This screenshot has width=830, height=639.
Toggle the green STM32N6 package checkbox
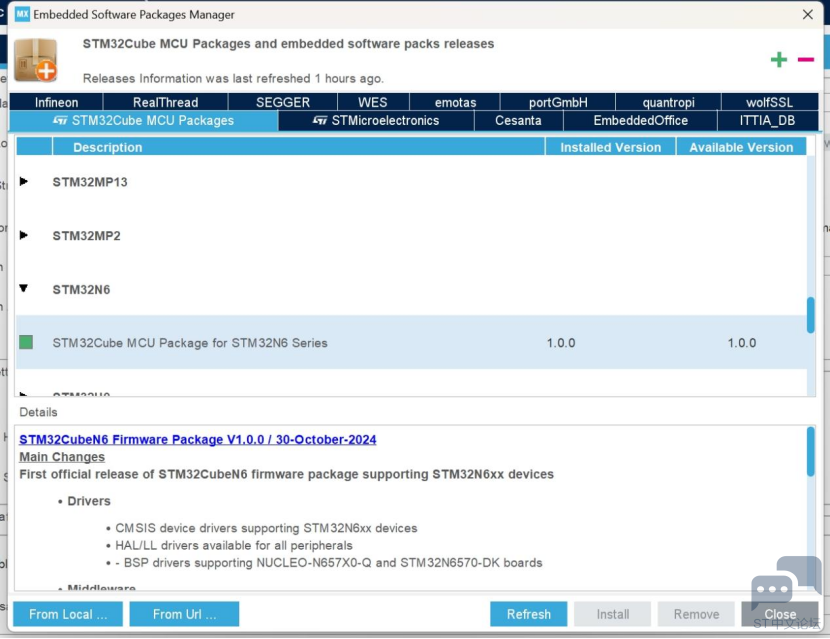(x=26, y=342)
